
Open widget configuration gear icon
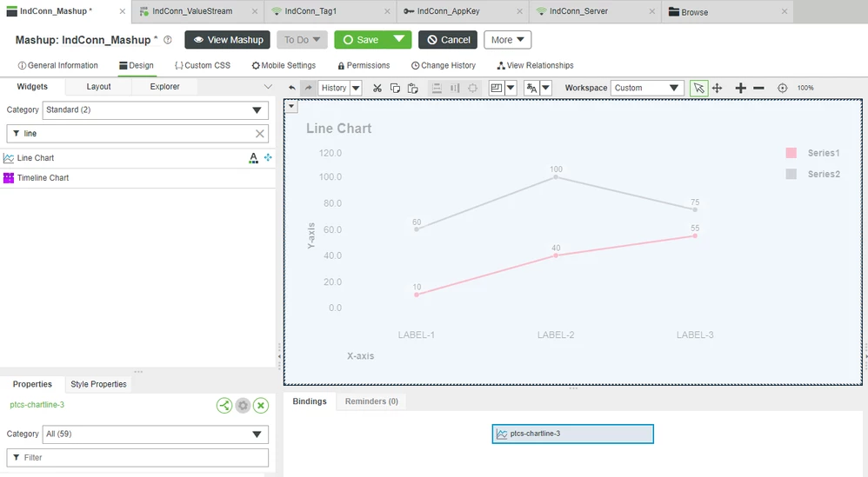click(243, 406)
